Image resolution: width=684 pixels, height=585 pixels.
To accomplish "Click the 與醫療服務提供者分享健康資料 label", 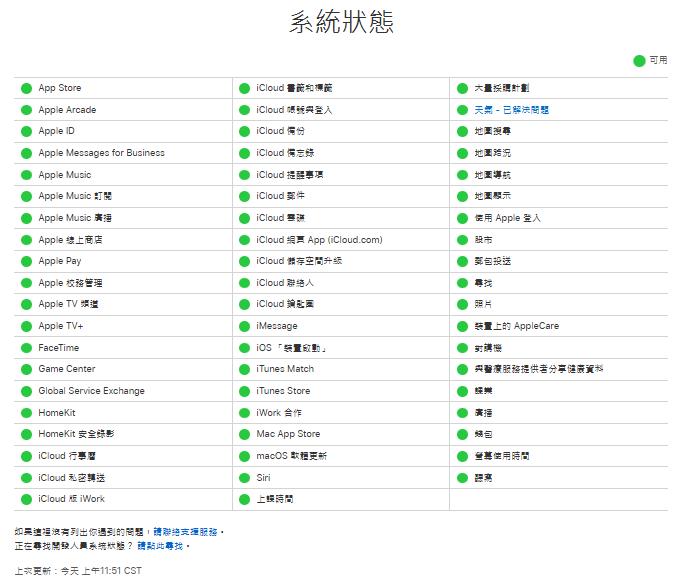I will coord(539,369).
